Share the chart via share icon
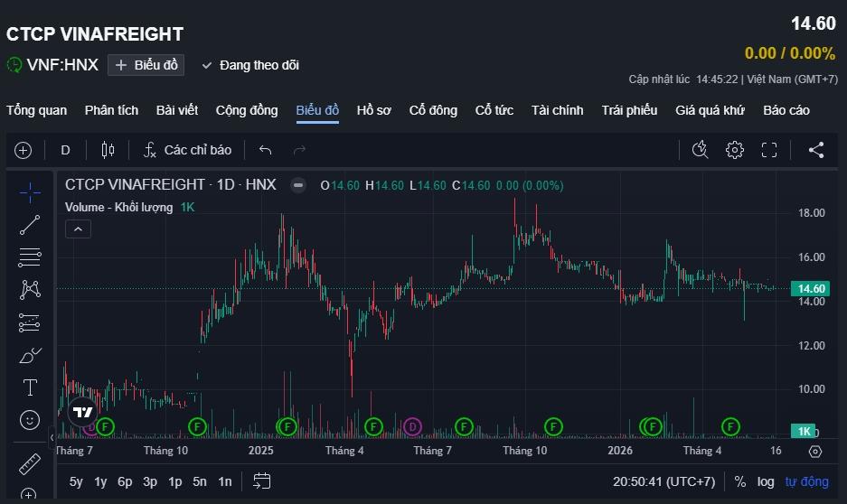The width and height of the screenshot is (847, 504). pyautogui.click(x=816, y=149)
